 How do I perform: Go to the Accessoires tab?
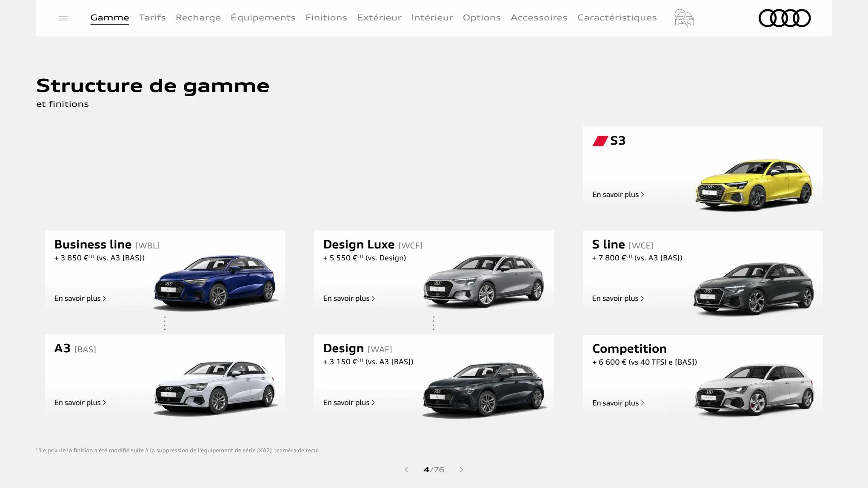pyautogui.click(x=539, y=17)
